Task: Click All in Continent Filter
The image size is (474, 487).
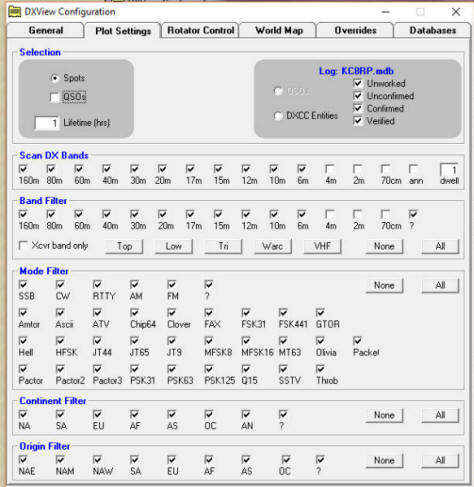Action: 440,415
